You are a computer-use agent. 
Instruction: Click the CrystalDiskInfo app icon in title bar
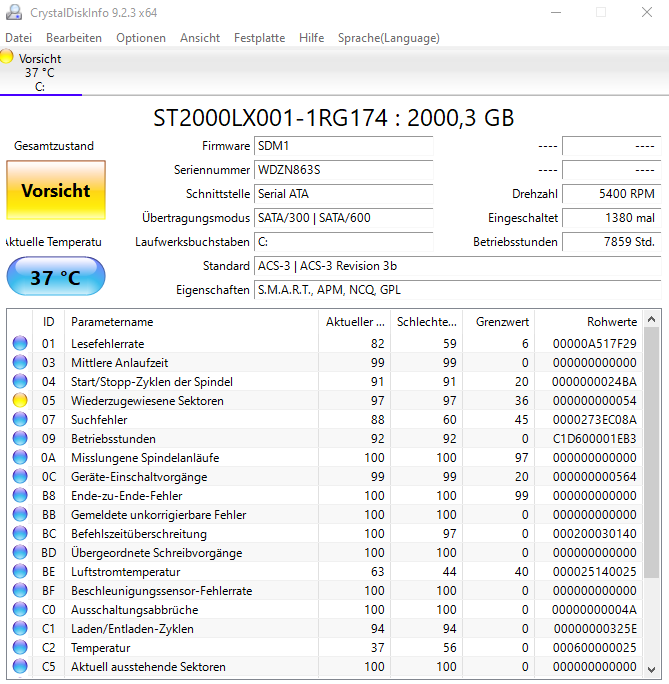(x=14, y=12)
